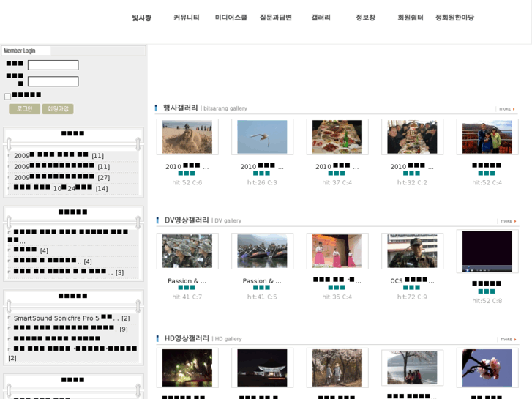Tick the checkbox below the login fields
Viewport: 532px width, 399px height.
click(x=7, y=97)
